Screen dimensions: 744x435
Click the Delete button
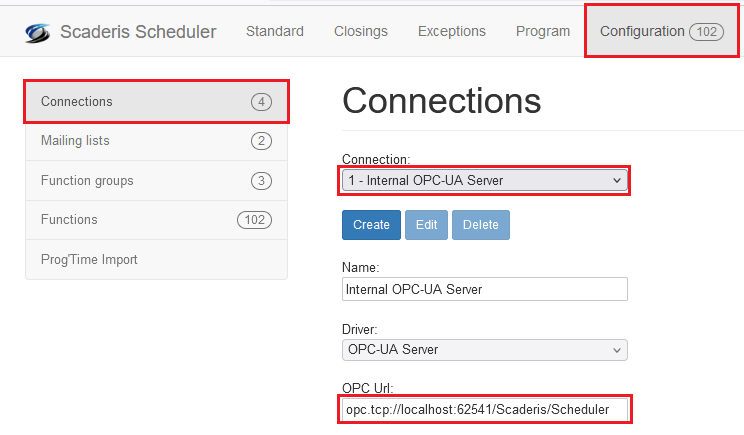pos(480,225)
